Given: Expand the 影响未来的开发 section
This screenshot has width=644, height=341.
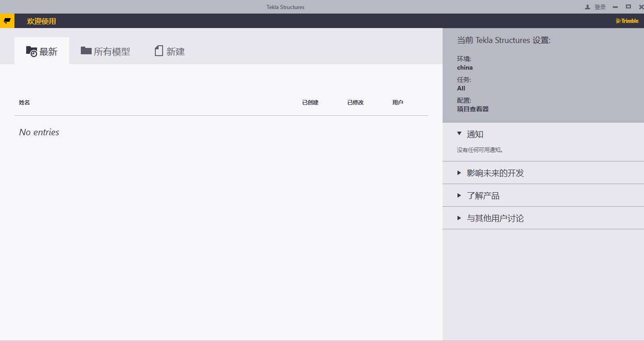Looking at the screenshot, I should point(543,173).
